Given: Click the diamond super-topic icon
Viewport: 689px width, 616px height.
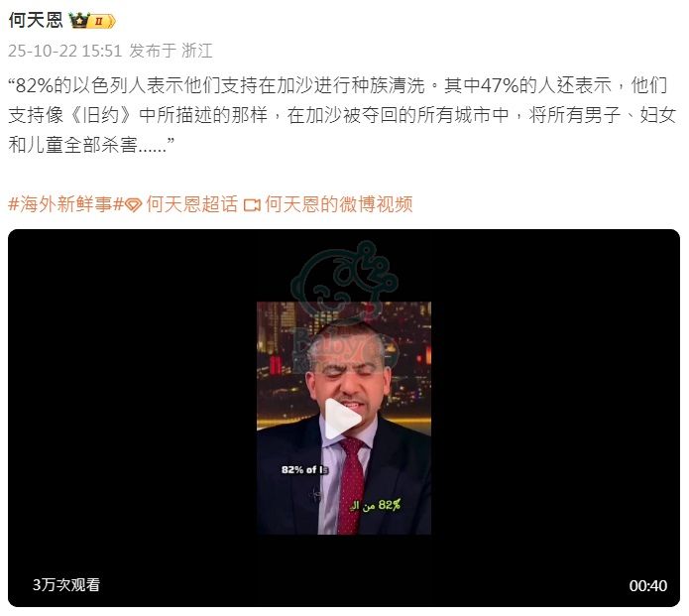Looking at the screenshot, I should (x=133, y=205).
